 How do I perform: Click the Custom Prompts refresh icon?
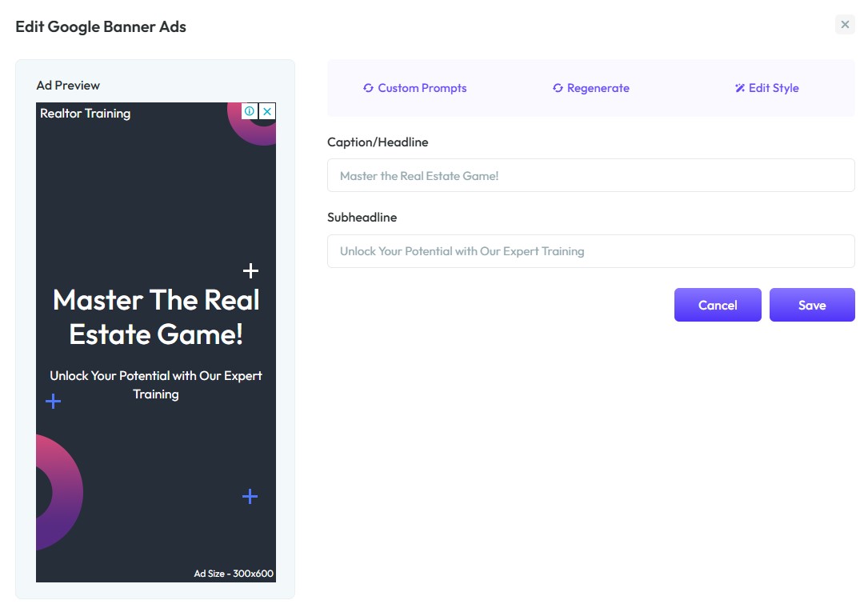[368, 88]
